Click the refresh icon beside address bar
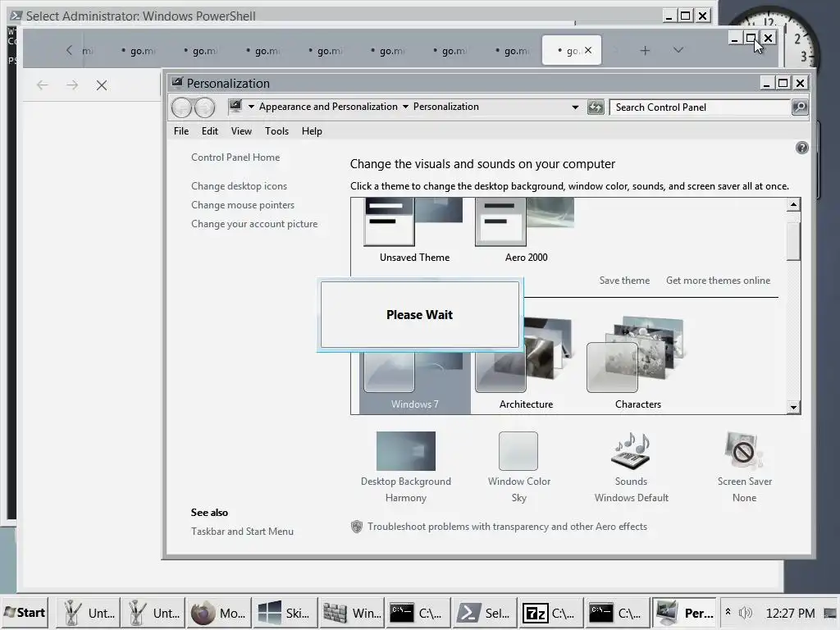840x630 pixels. click(x=596, y=107)
